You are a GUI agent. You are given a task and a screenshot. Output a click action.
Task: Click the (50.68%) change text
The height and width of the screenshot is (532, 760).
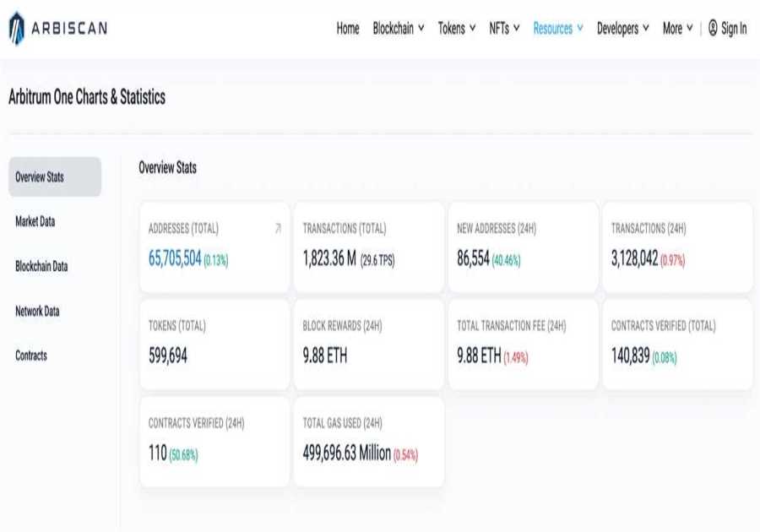183,455
